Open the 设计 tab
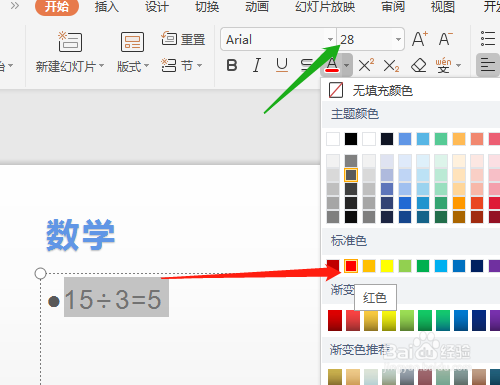The image size is (500, 385). point(156,7)
